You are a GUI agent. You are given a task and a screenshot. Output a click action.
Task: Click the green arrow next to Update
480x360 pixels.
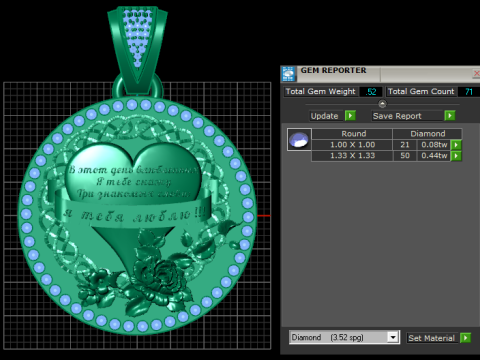pyautogui.click(x=350, y=116)
